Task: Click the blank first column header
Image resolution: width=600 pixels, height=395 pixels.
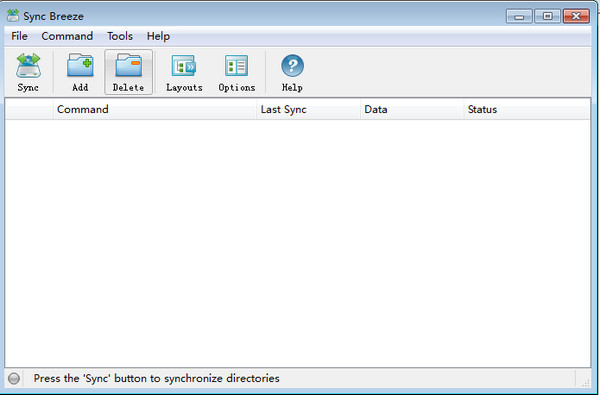Action: coord(29,109)
